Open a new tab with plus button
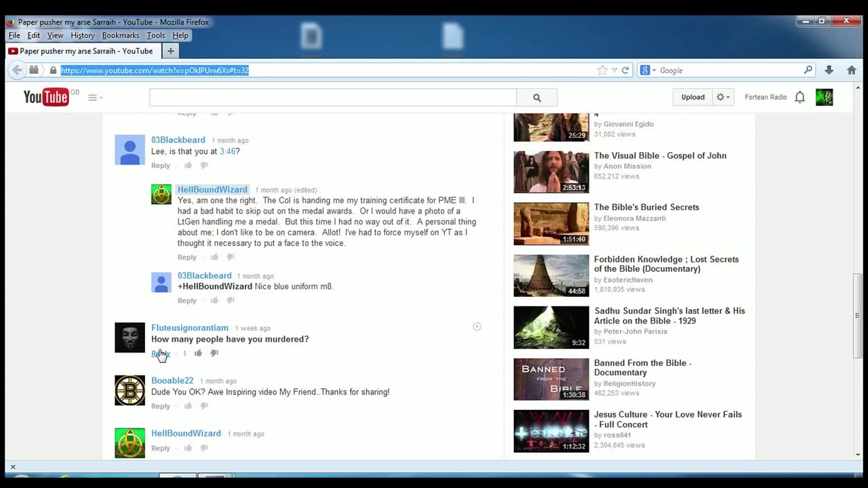This screenshot has width=868, height=488. tap(170, 51)
